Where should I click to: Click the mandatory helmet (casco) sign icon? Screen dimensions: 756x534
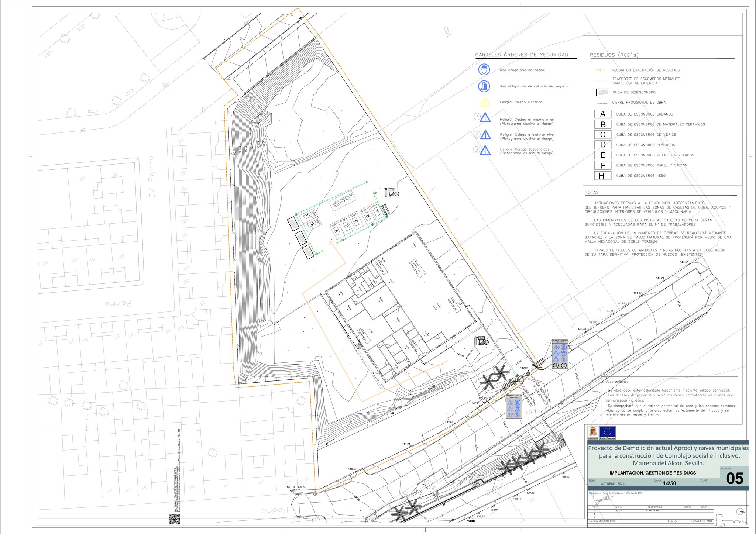click(484, 69)
